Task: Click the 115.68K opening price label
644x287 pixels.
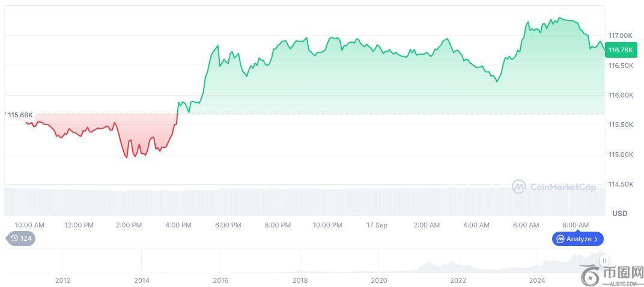Action: pos(20,115)
